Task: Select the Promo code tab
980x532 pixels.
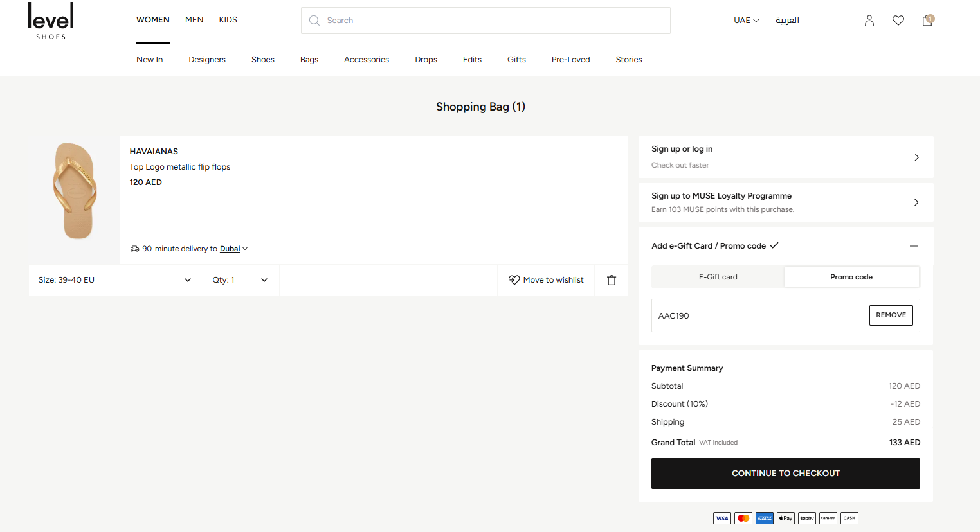Action: click(x=851, y=277)
